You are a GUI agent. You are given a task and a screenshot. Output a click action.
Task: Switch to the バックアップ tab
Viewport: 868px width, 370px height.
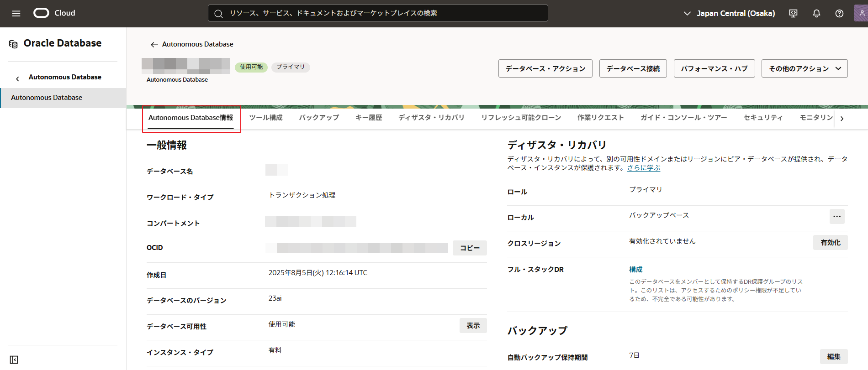(x=319, y=118)
